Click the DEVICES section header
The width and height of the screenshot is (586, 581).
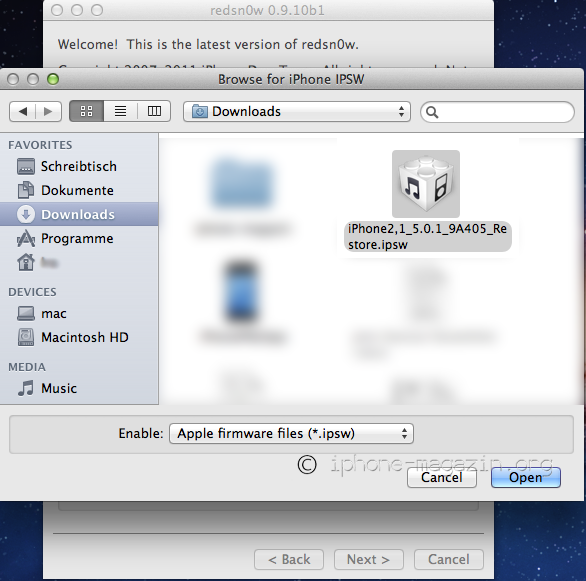[x=32, y=292]
